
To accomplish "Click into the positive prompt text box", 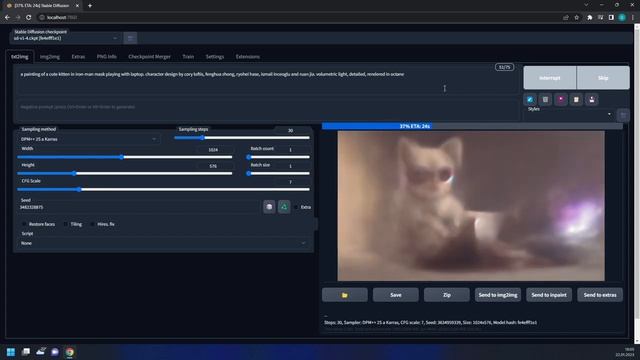I will (x=267, y=80).
